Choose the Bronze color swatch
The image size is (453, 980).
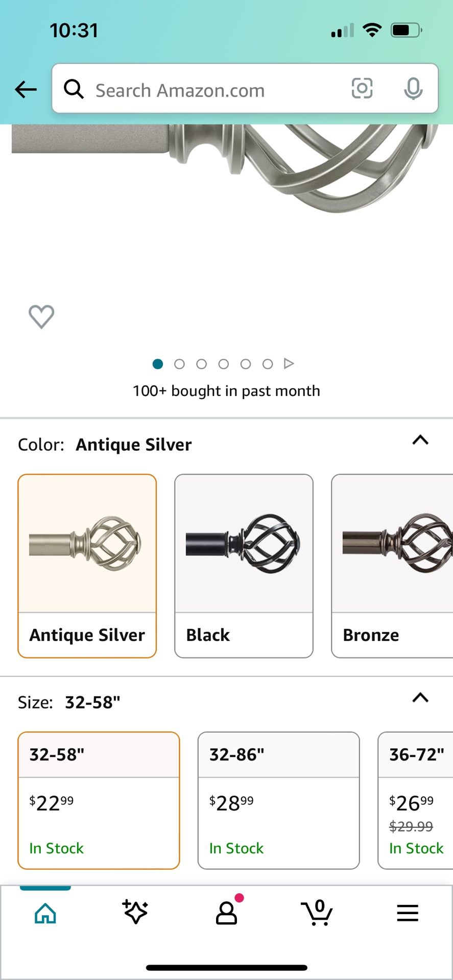392,566
